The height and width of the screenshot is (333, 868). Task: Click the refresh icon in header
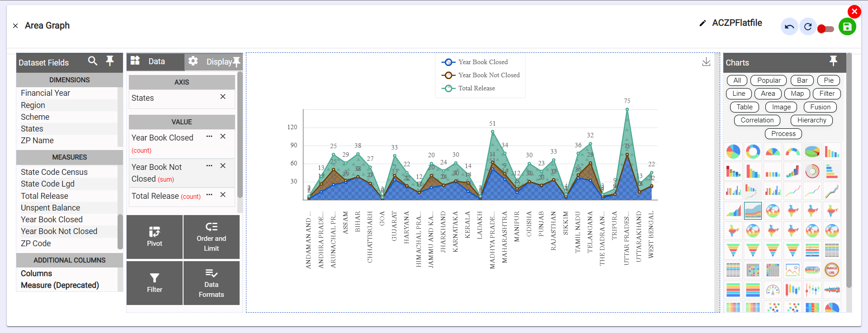[x=808, y=27]
